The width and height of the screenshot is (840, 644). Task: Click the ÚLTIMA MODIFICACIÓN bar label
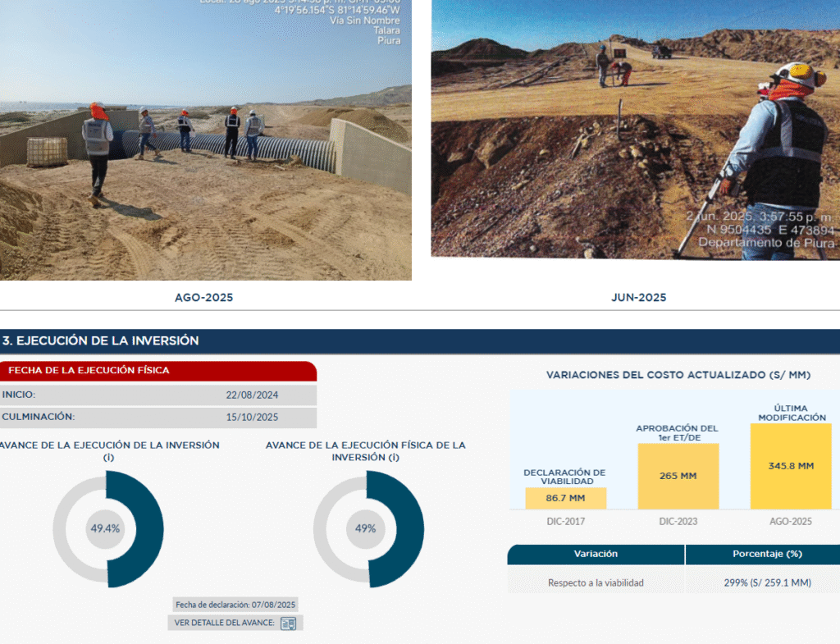792,413
